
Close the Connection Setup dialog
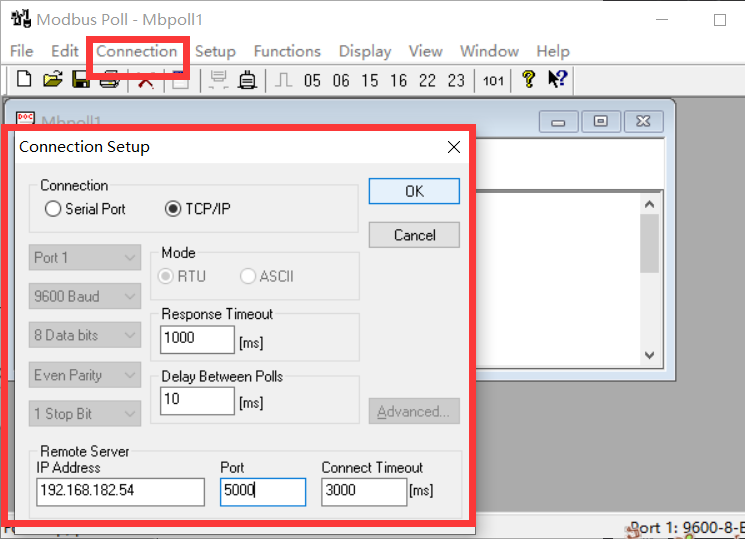coord(454,147)
